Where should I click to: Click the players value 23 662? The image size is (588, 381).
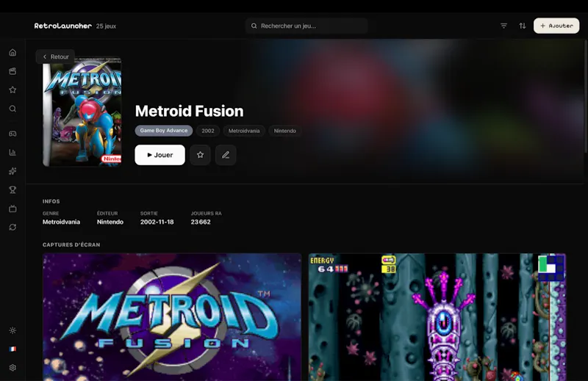click(201, 222)
